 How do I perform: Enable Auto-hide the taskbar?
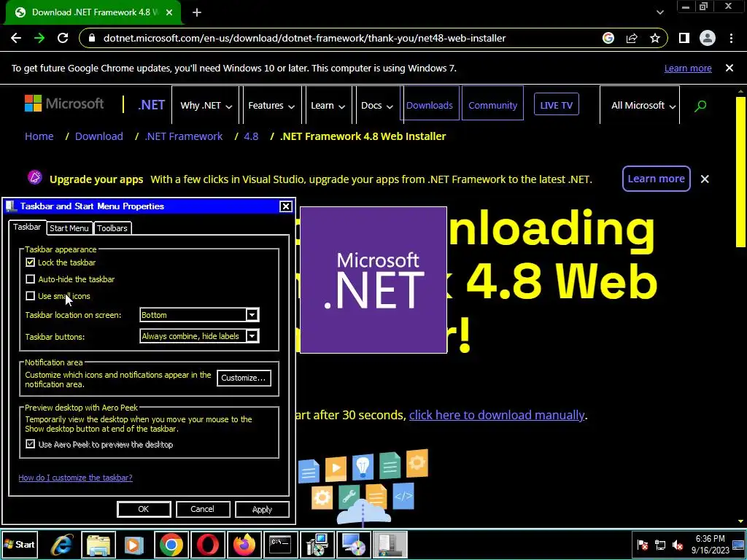click(x=31, y=279)
